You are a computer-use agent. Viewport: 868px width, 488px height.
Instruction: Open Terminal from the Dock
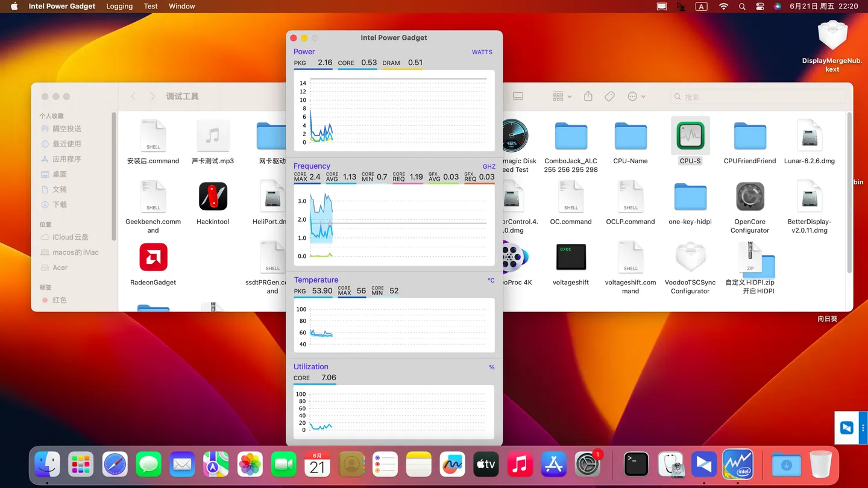pos(635,464)
